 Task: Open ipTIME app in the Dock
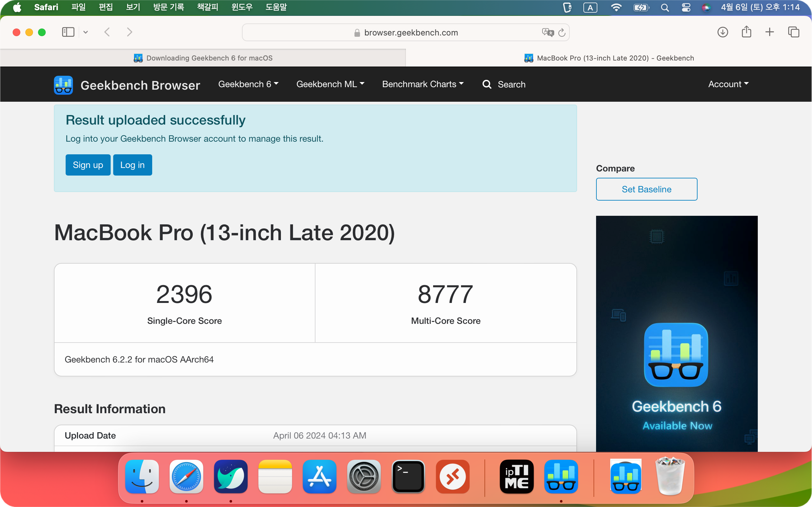click(517, 477)
